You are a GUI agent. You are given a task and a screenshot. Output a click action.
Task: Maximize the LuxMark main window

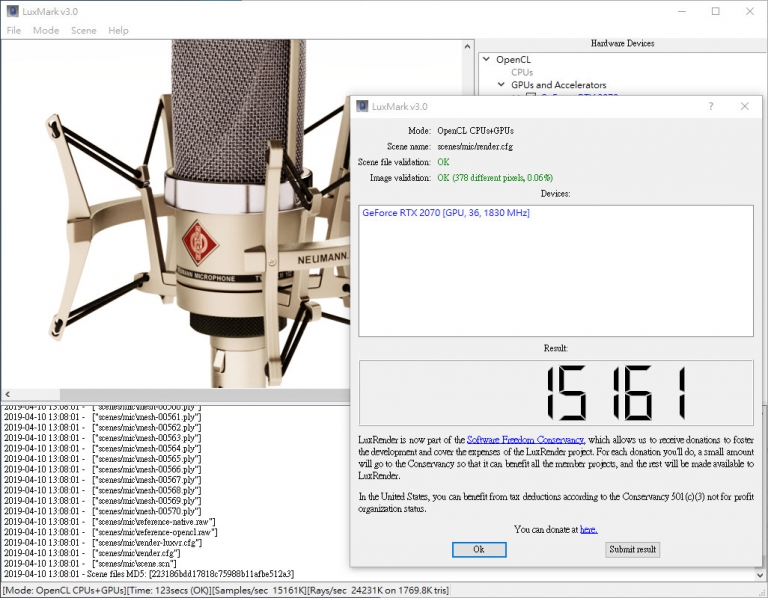point(716,11)
